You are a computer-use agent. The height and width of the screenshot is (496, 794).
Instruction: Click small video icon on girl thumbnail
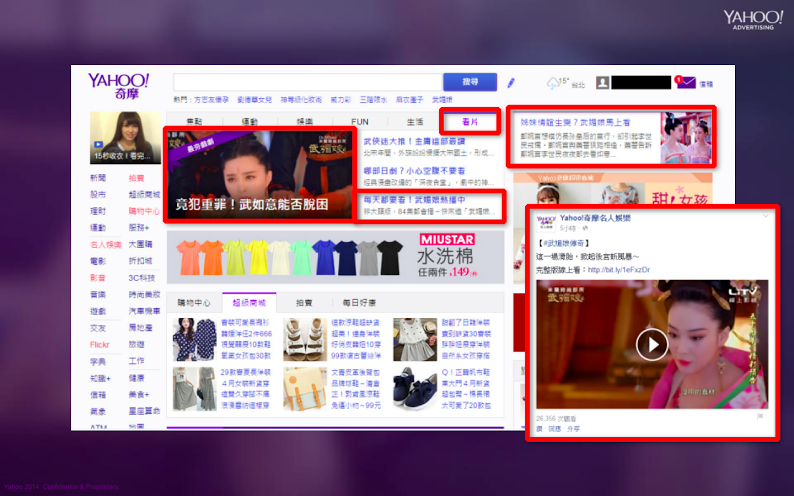click(x=98, y=145)
